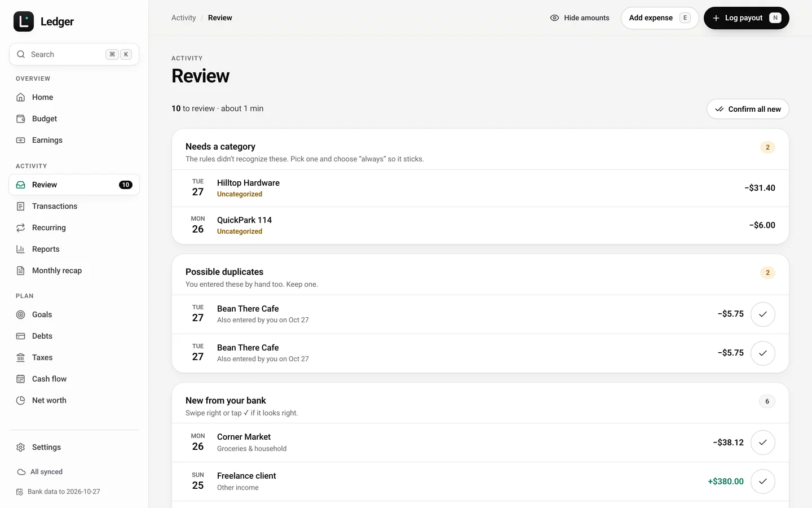Click the Reports bar chart icon

[21, 249]
